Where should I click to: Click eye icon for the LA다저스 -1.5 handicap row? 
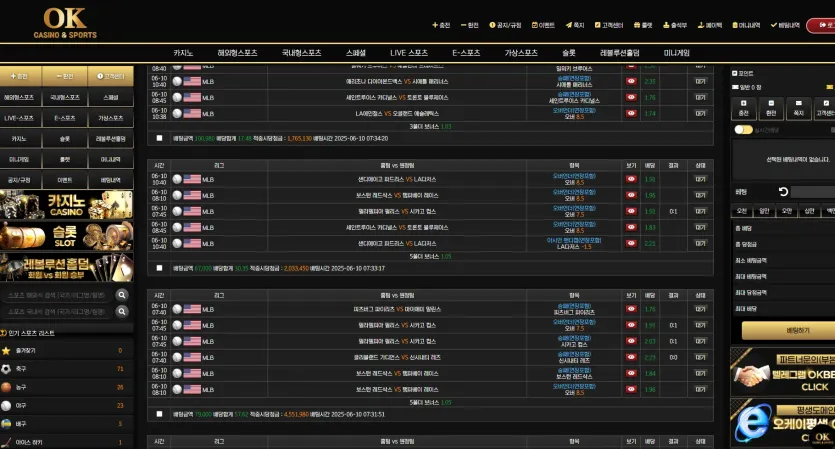(x=631, y=243)
